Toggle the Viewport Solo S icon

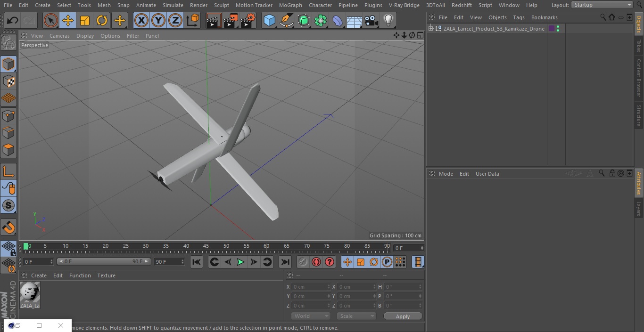click(x=8, y=205)
